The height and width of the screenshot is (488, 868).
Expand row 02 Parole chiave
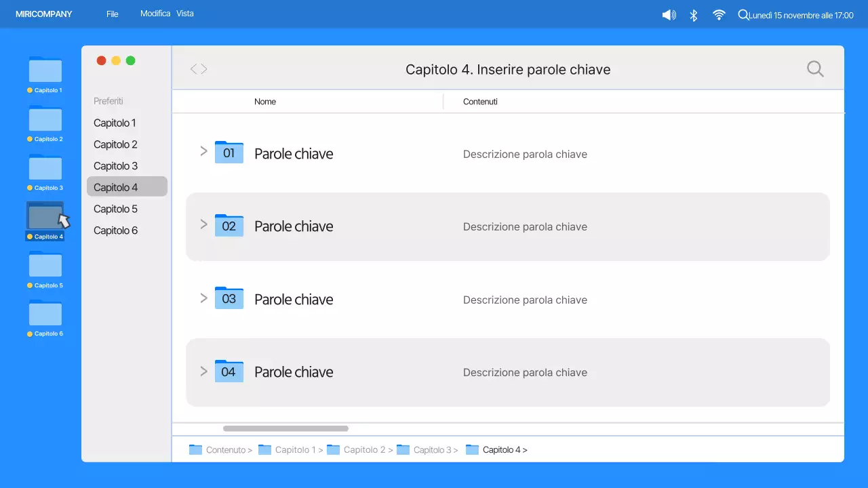click(203, 224)
